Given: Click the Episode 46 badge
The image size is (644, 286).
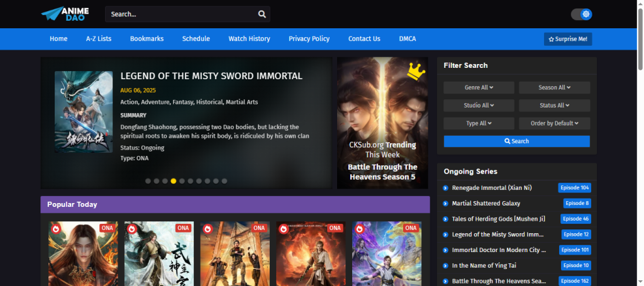Looking at the screenshot, I should tap(575, 219).
